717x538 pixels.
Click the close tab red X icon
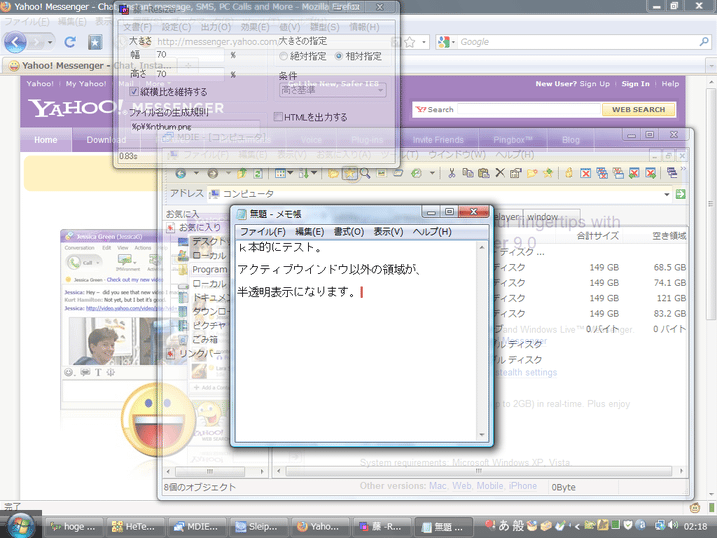click(585, 173)
